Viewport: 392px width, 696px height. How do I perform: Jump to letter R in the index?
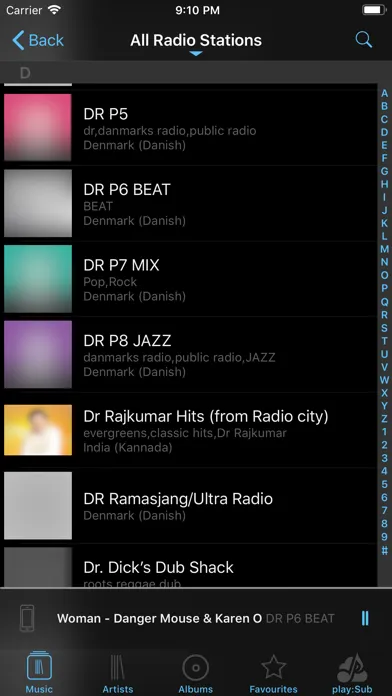pos(384,315)
